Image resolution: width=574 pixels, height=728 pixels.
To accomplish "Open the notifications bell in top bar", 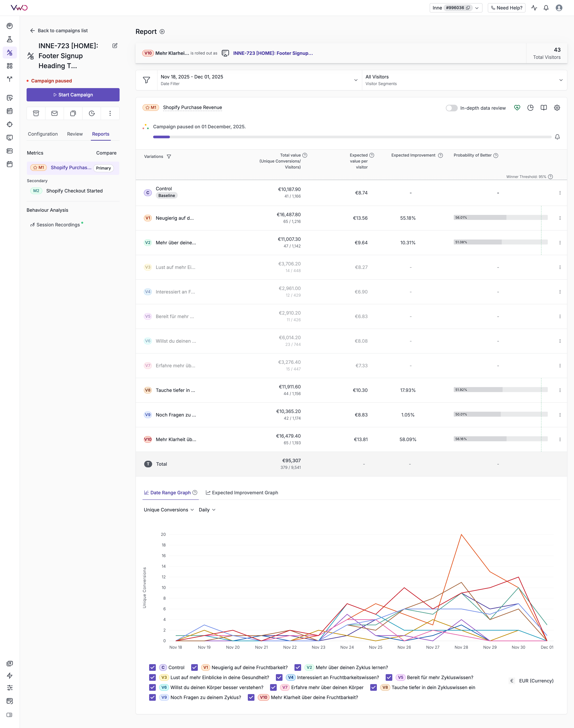I will [x=546, y=8].
